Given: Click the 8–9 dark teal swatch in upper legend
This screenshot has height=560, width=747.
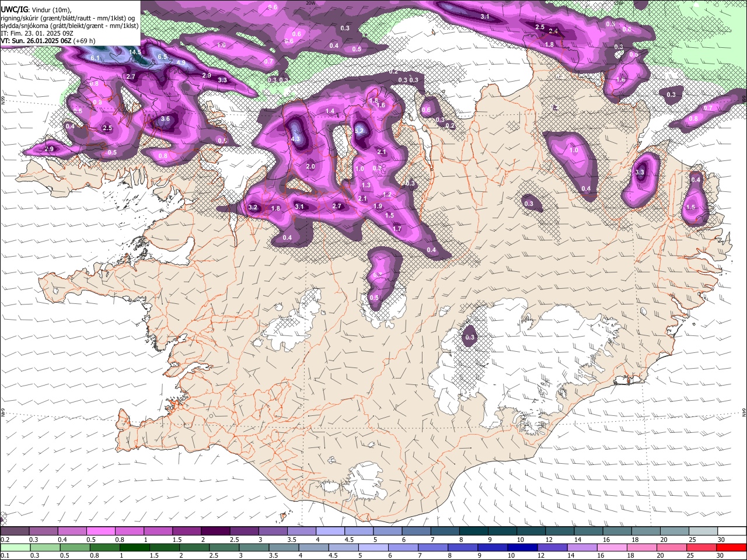Looking at the screenshot, I should point(474,531).
